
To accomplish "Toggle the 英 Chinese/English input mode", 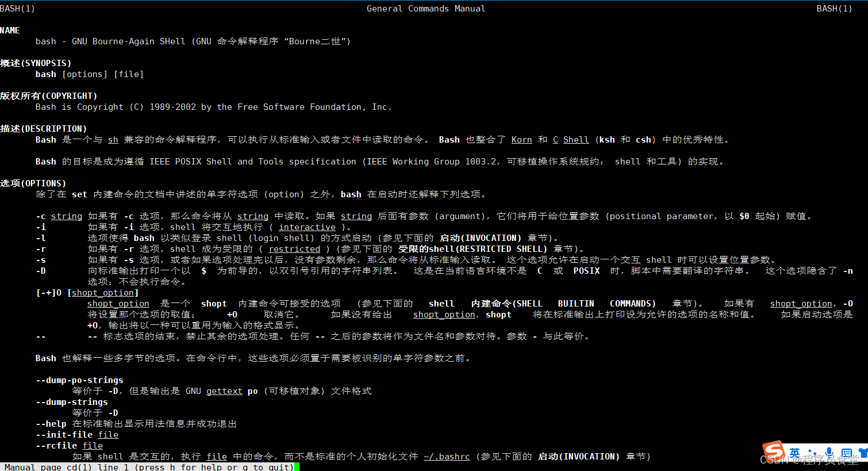I will 795,453.
